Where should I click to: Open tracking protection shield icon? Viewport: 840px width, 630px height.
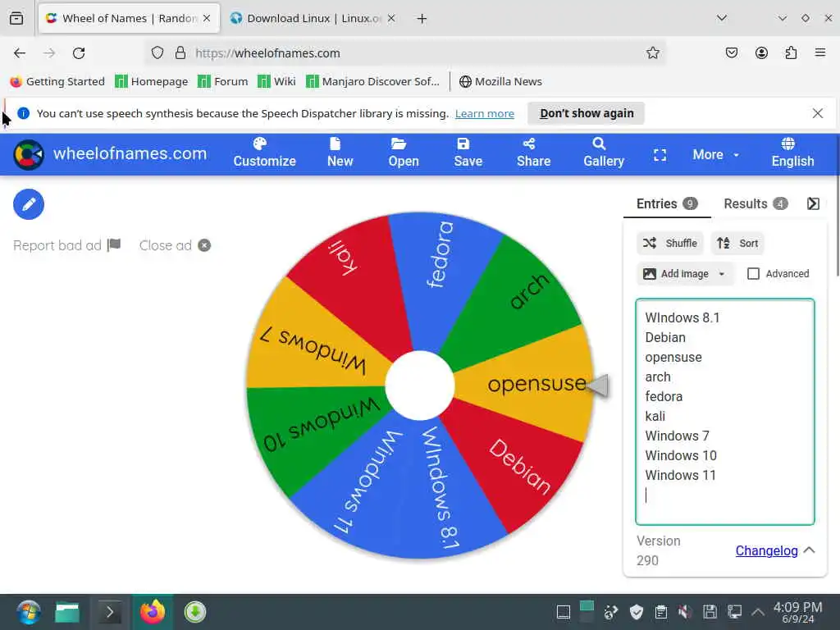(157, 52)
